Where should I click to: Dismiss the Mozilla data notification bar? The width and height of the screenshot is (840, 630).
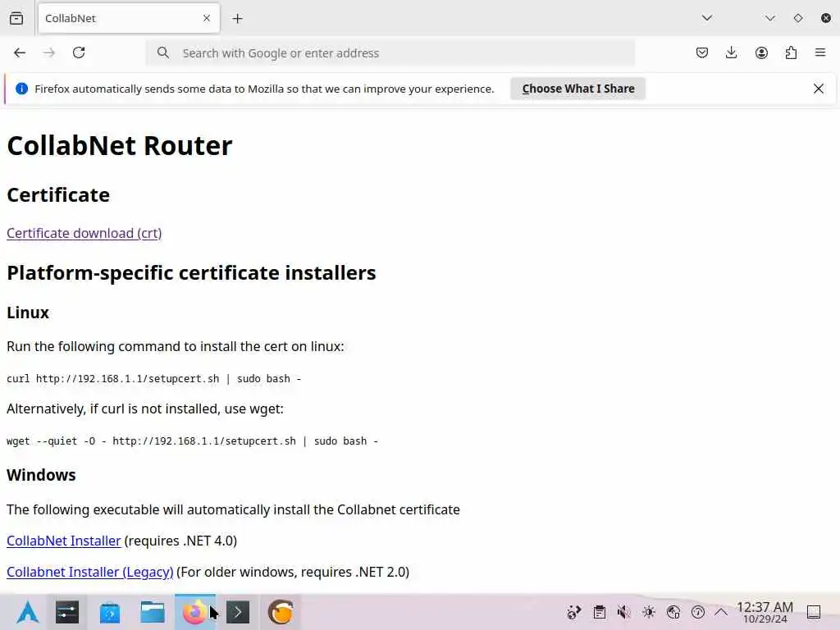[818, 89]
